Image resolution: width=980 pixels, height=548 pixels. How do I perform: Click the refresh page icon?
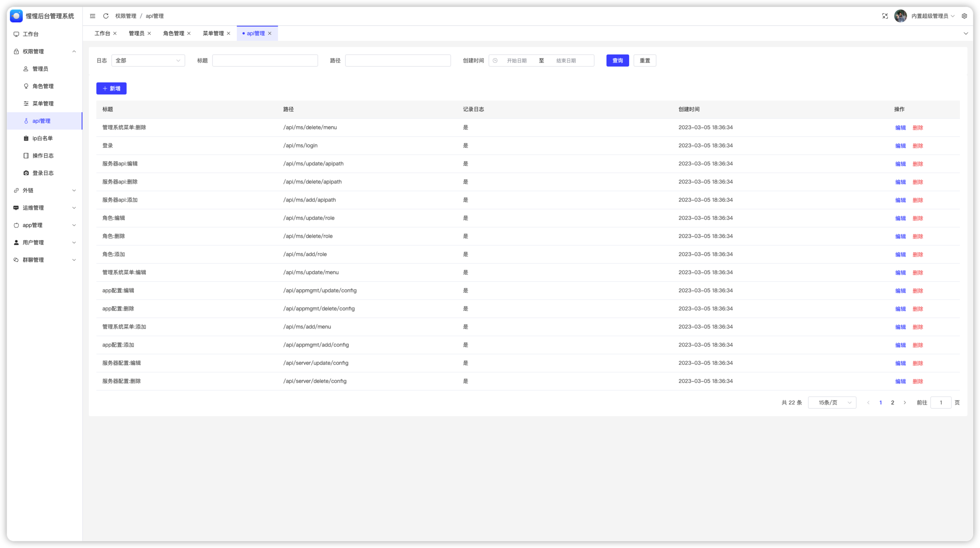pos(106,16)
